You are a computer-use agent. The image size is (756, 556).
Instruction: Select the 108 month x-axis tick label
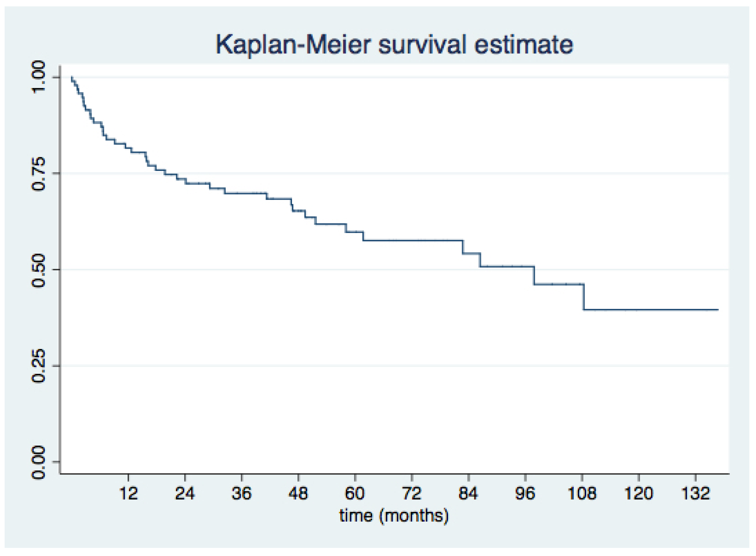click(x=582, y=493)
